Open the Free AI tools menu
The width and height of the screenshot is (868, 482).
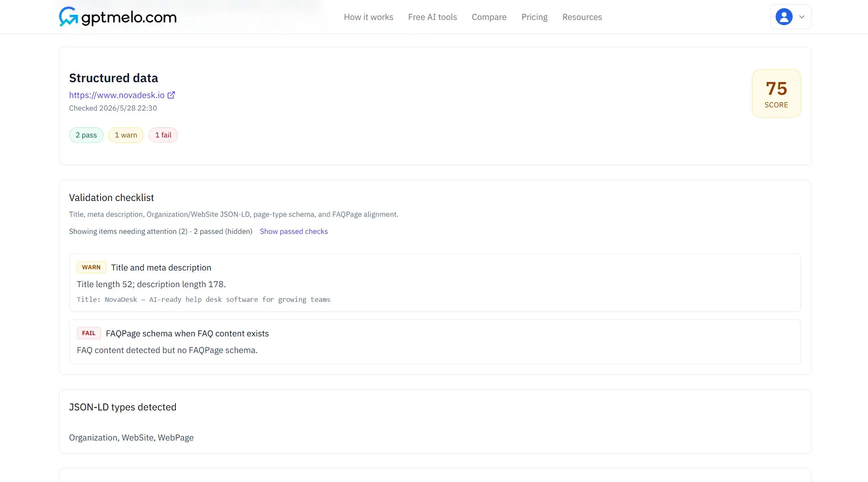[x=432, y=17]
